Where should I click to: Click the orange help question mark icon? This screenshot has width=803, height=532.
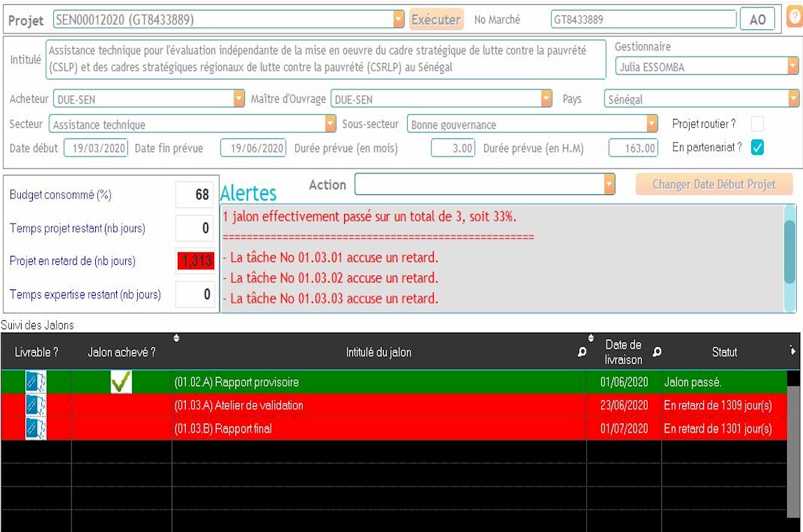tap(795, 18)
